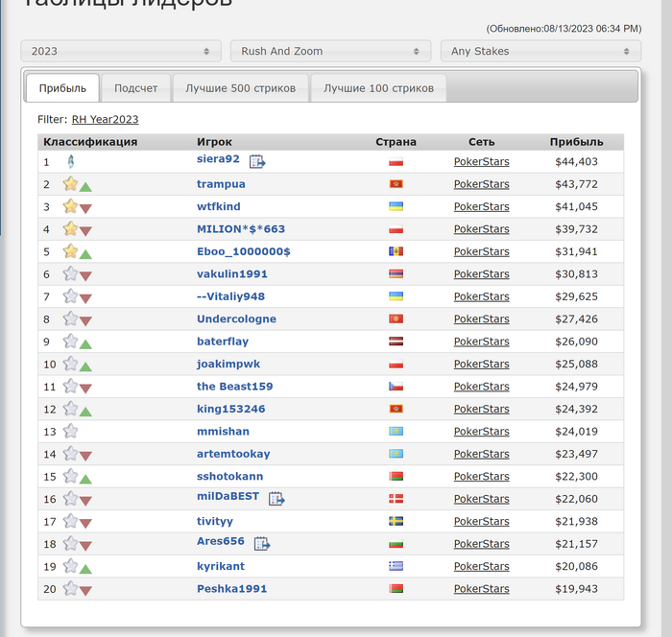The height and width of the screenshot is (637, 672).
Task: Open player king153246's profile
Action: pyautogui.click(x=231, y=409)
